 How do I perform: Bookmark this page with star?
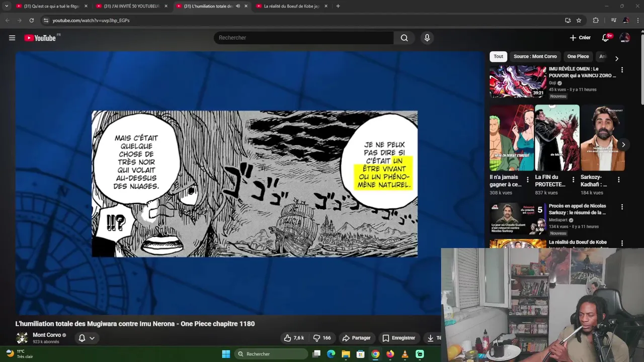579,20
